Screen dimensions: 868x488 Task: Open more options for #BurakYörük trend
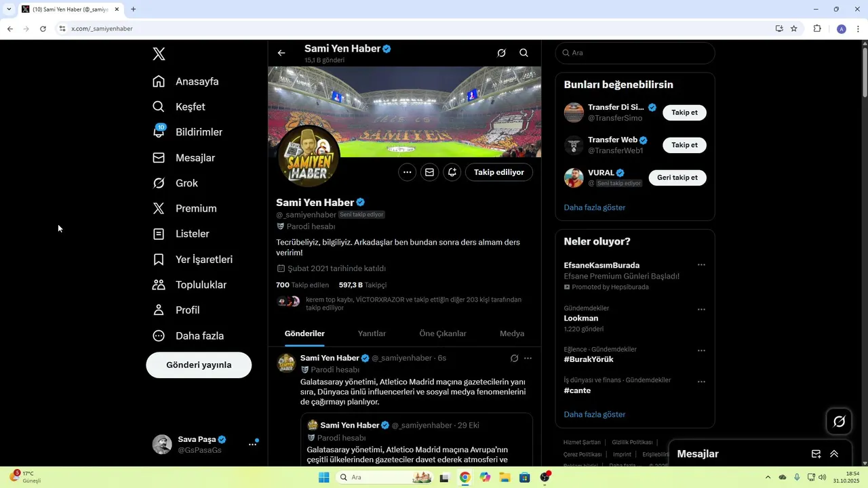[x=701, y=351]
